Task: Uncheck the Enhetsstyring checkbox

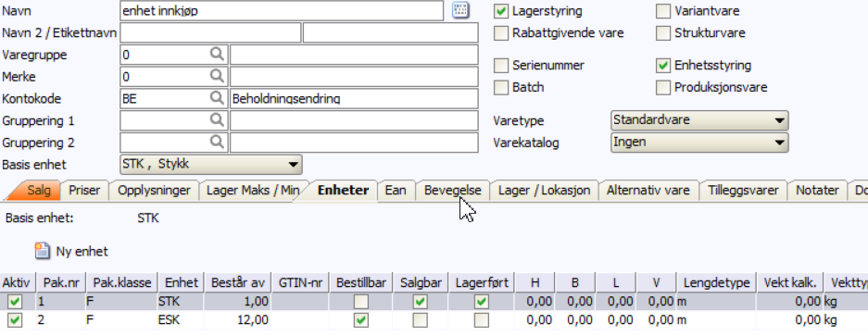Action: 662,66
